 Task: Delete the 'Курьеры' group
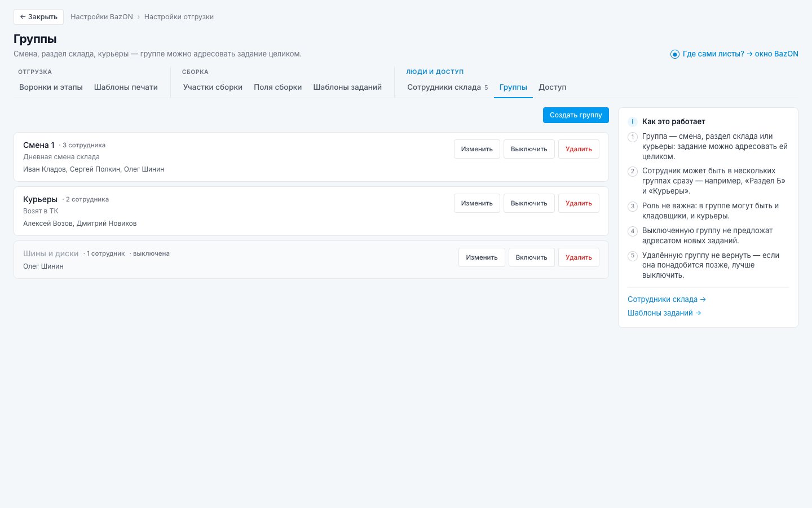[x=579, y=203]
